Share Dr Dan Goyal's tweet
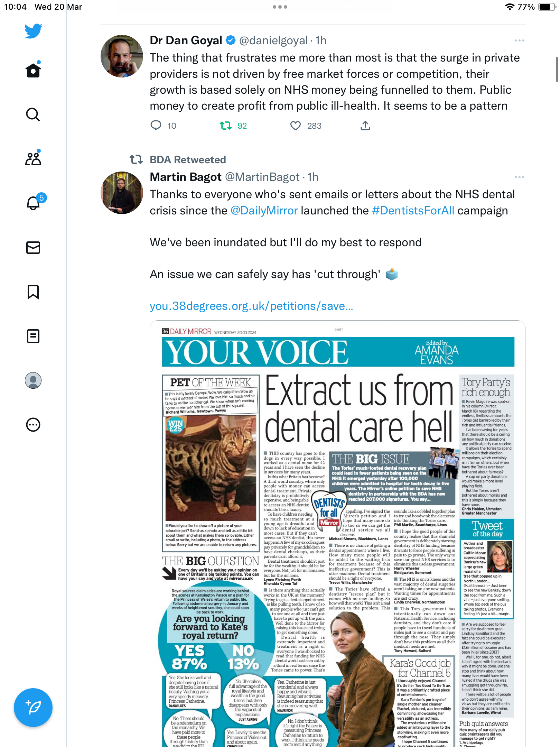Image resolution: width=560 pixels, height=747 pixels. [365, 126]
